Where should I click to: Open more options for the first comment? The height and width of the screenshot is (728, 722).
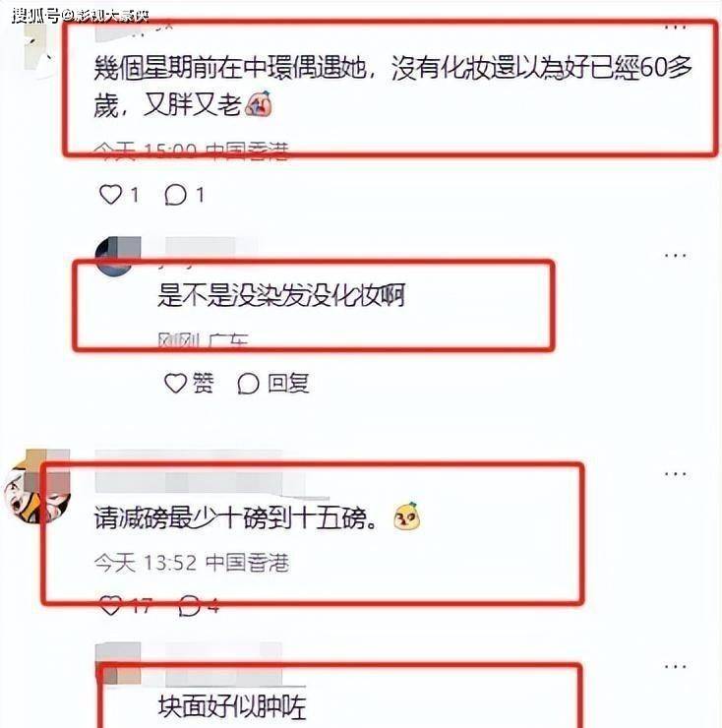pyautogui.click(x=675, y=28)
